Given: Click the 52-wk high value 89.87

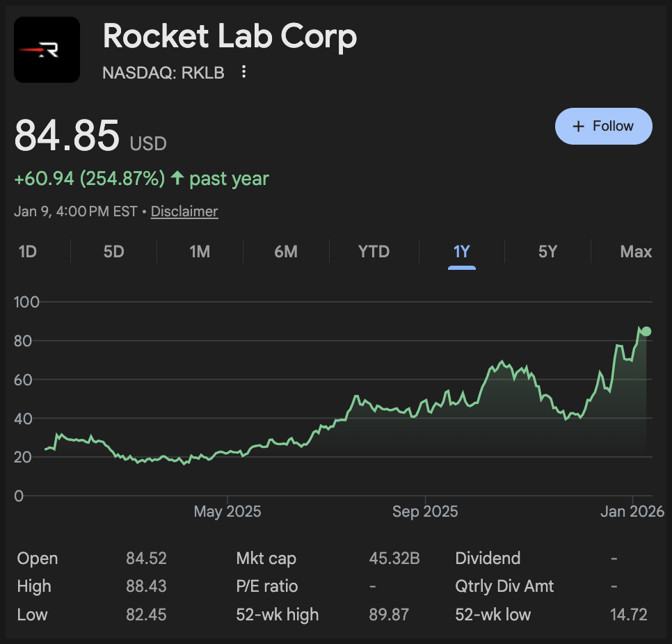Looking at the screenshot, I should [389, 615].
